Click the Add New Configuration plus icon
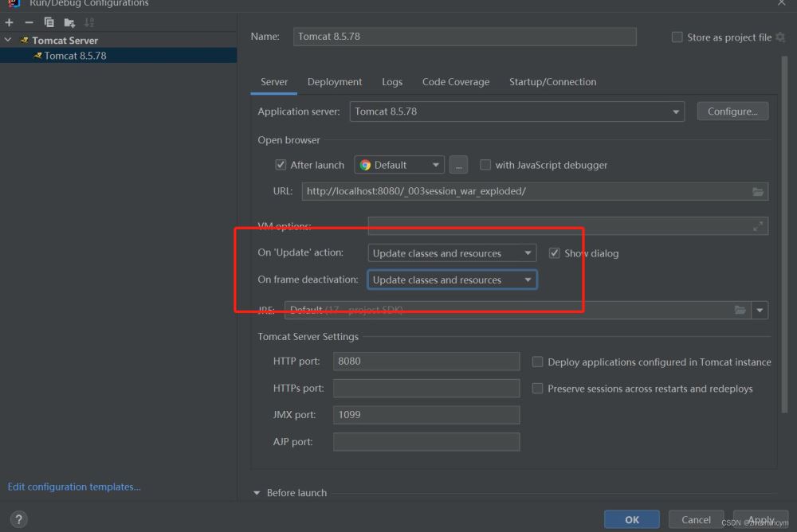 (10, 22)
